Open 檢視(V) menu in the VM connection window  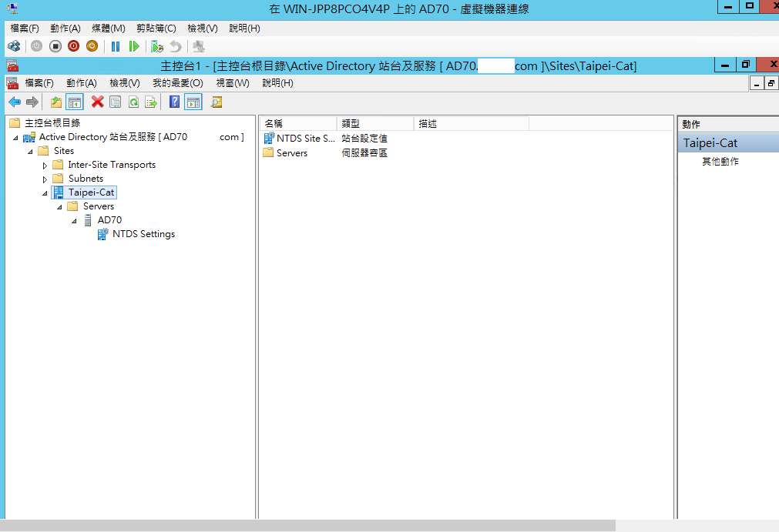click(x=202, y=28)
